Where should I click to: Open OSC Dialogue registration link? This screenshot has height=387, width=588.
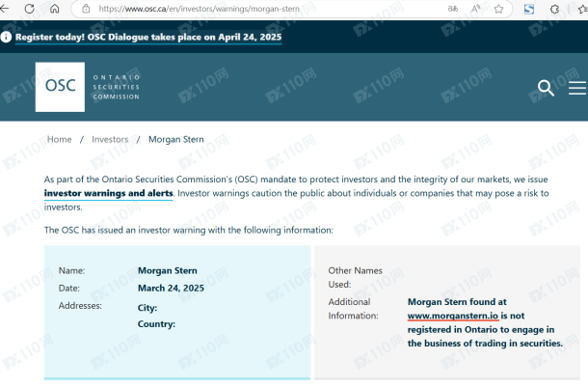click(148, 38)
